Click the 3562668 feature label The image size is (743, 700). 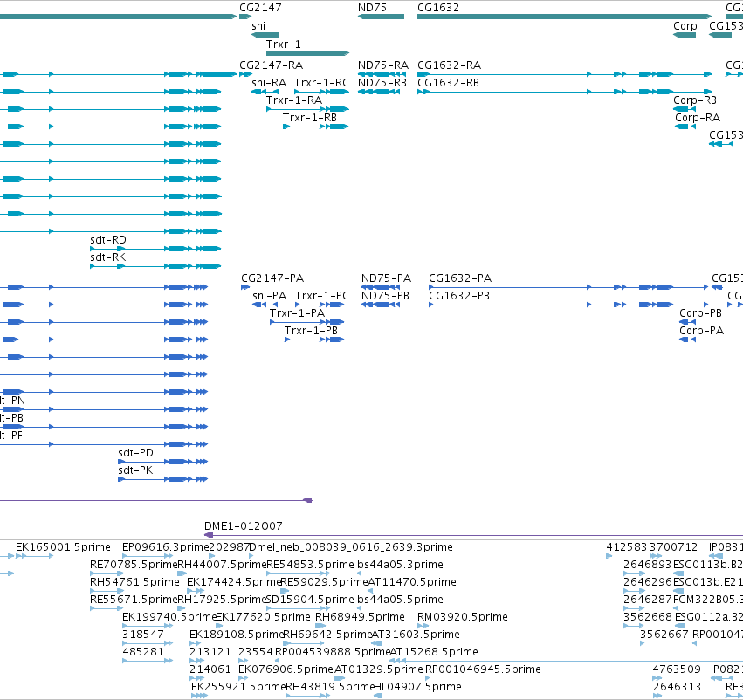[x=647, y=617]
